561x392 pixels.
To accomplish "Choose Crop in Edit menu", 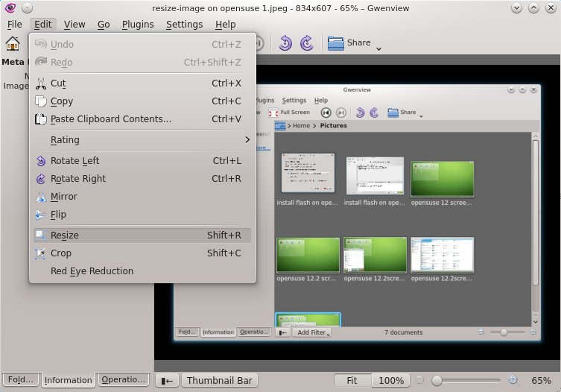I will (x=142, y=253).
